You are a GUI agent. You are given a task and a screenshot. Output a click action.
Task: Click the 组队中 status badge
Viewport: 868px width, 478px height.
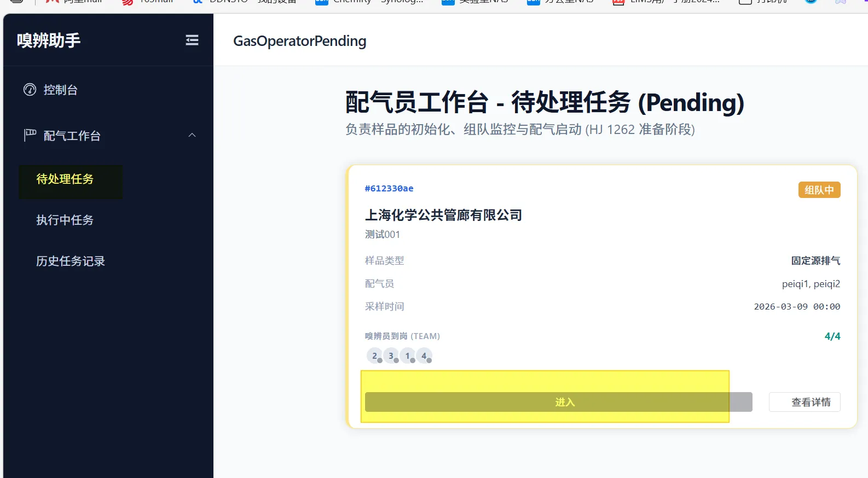click(x=819, y=190)
